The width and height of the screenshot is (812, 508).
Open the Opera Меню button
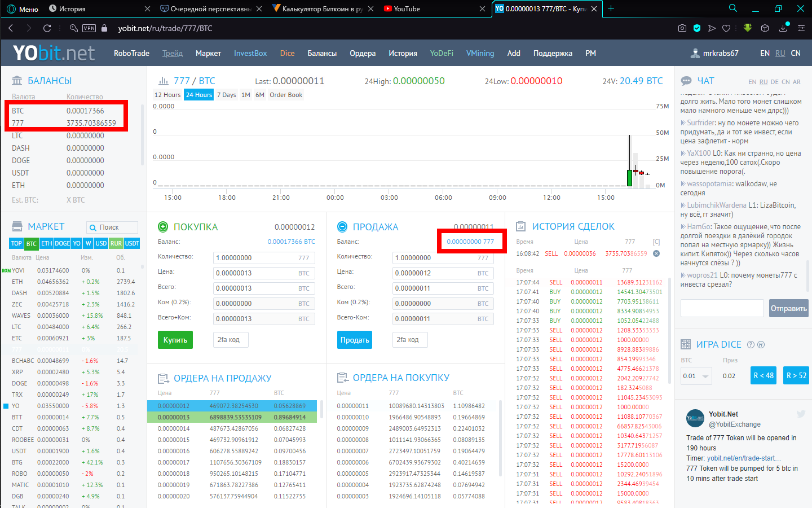click(x=23, y=8)
